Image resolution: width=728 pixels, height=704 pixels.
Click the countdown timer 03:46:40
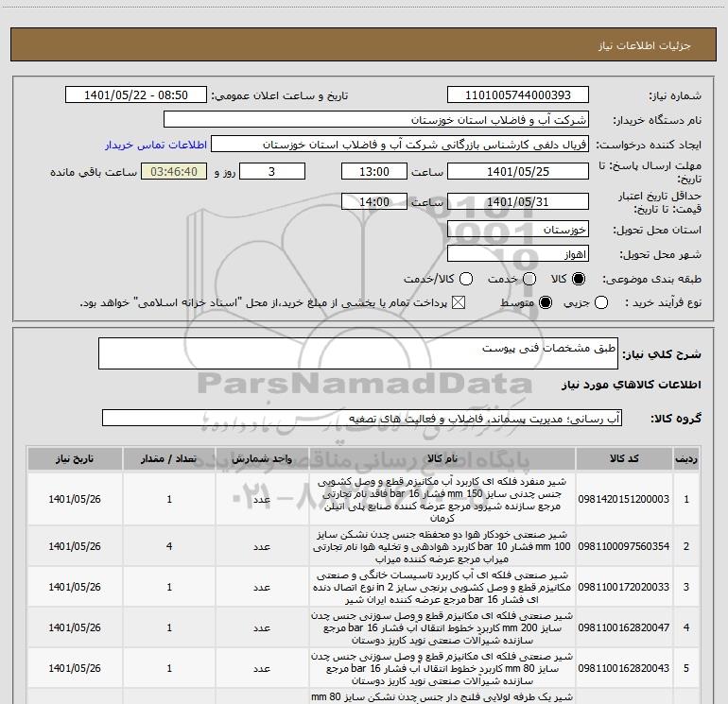click(174, 171)
